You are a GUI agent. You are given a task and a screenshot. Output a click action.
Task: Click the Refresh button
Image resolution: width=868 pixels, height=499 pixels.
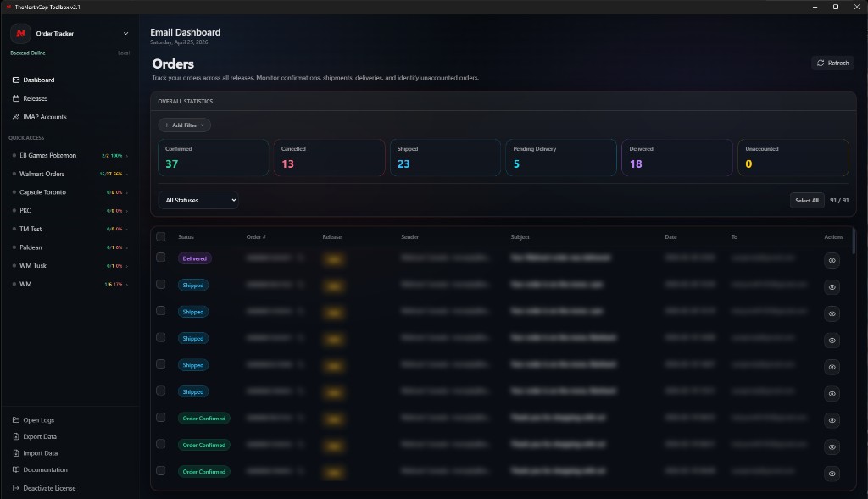[832, 62]
